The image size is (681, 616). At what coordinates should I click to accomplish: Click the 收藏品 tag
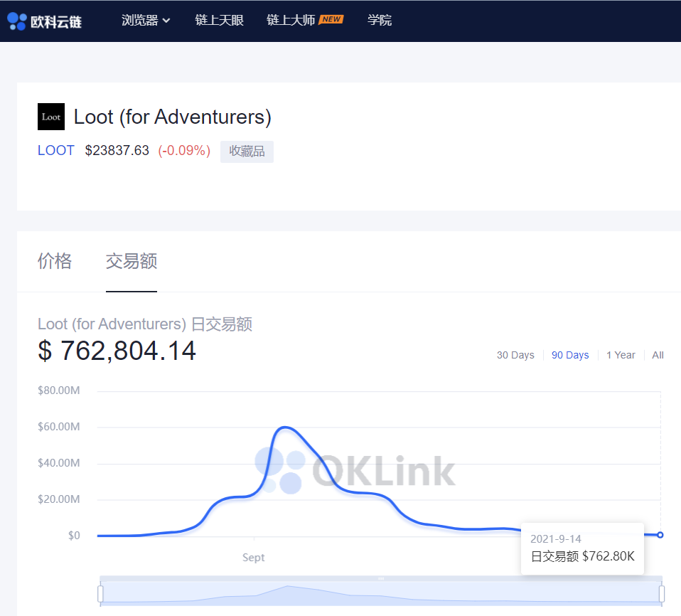247,152
